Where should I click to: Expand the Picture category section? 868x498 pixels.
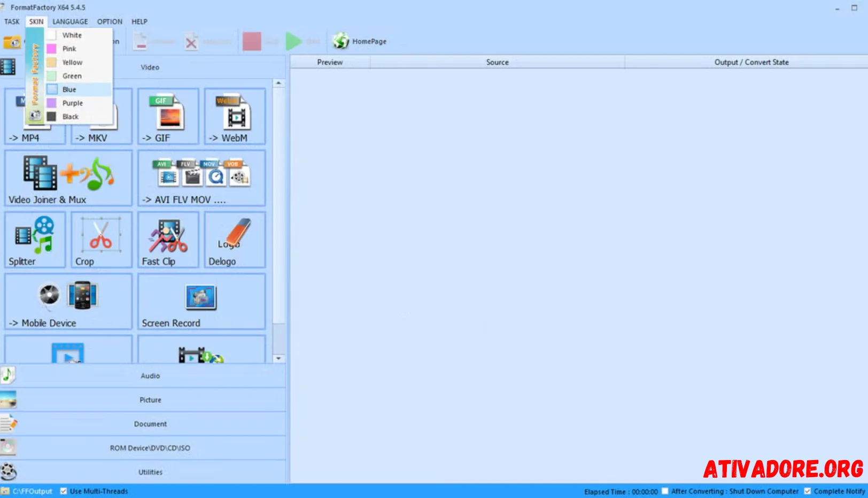pos(143,400)
